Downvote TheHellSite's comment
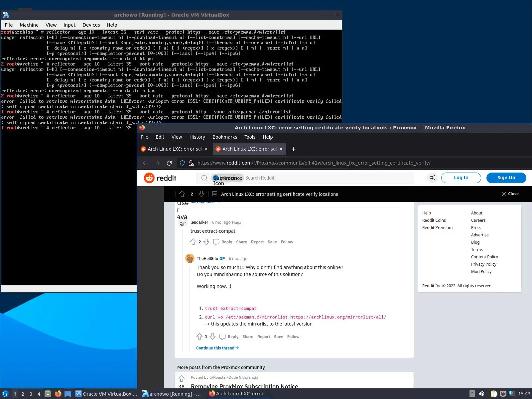Screen dimensions: 532x399 (x=212, y=336)
